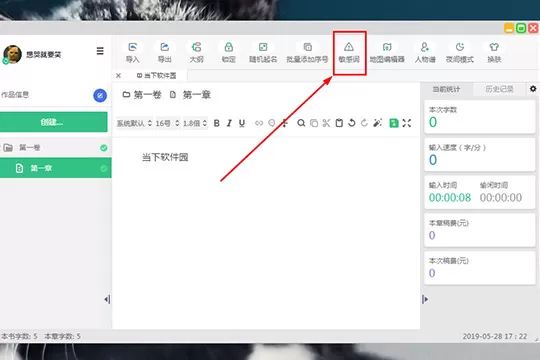This screenshot has width=540, height=360.
Task: Toggle underline formatting
Action: 242,123
